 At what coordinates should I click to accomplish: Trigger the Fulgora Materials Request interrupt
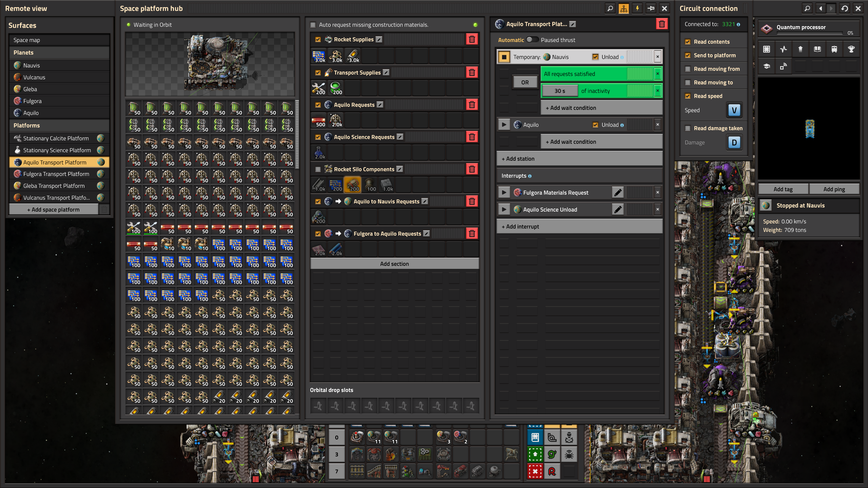pyautogui.click(x=504, y=193)
